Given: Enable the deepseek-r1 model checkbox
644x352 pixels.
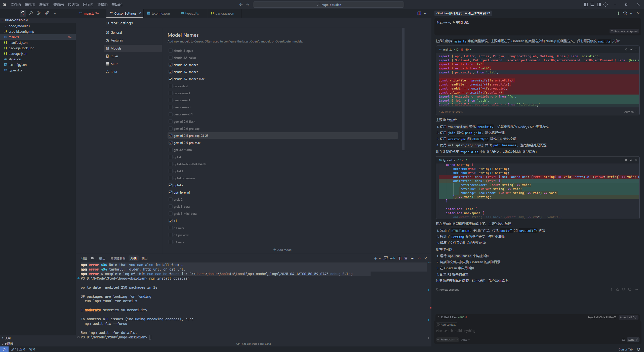Looking at the screenshot, I should 171,100.
